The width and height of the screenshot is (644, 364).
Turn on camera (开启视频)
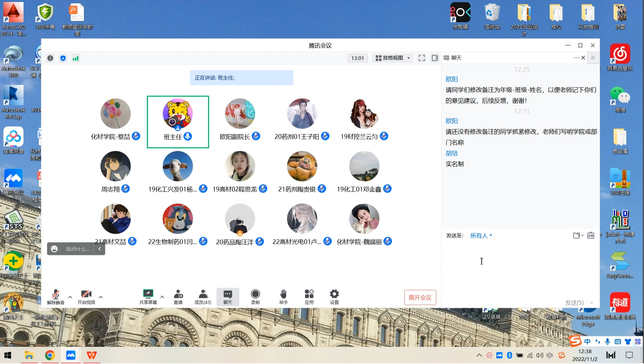coord(86,297)
